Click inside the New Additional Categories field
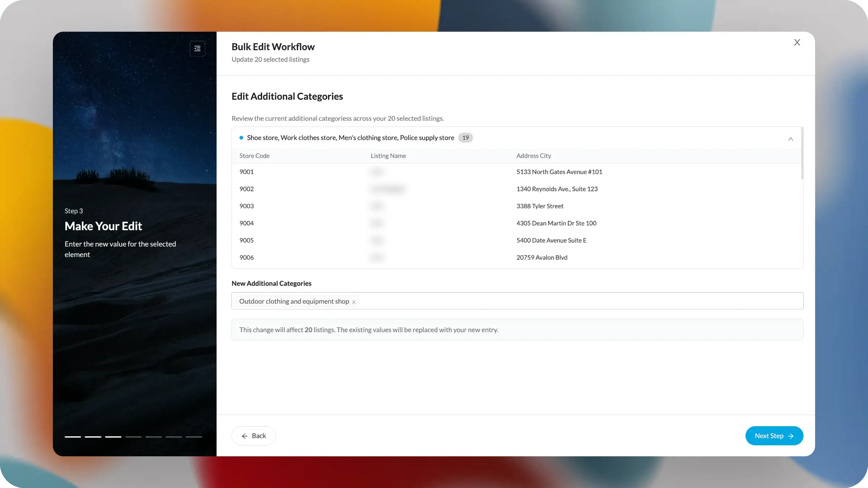The height and width of the screenshot is (488, 868). [579, 301]
